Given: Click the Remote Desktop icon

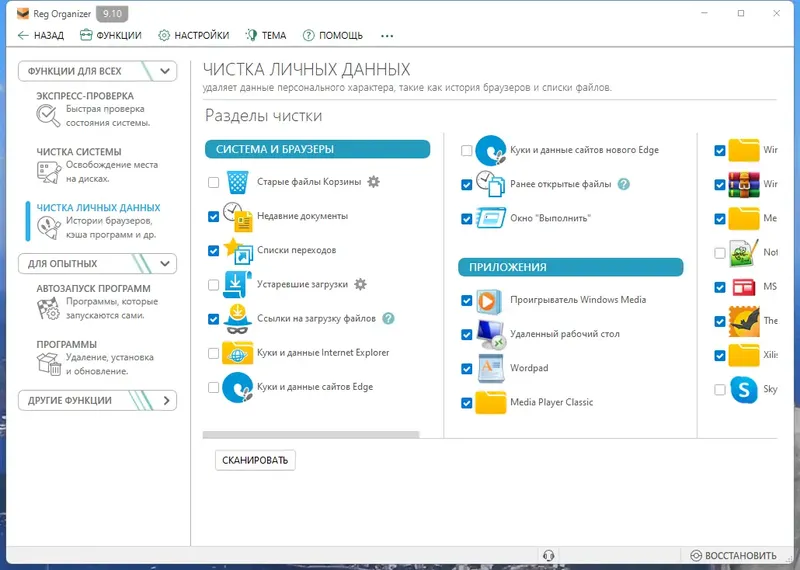Looking at the screenshot, I should click(491, 334).
